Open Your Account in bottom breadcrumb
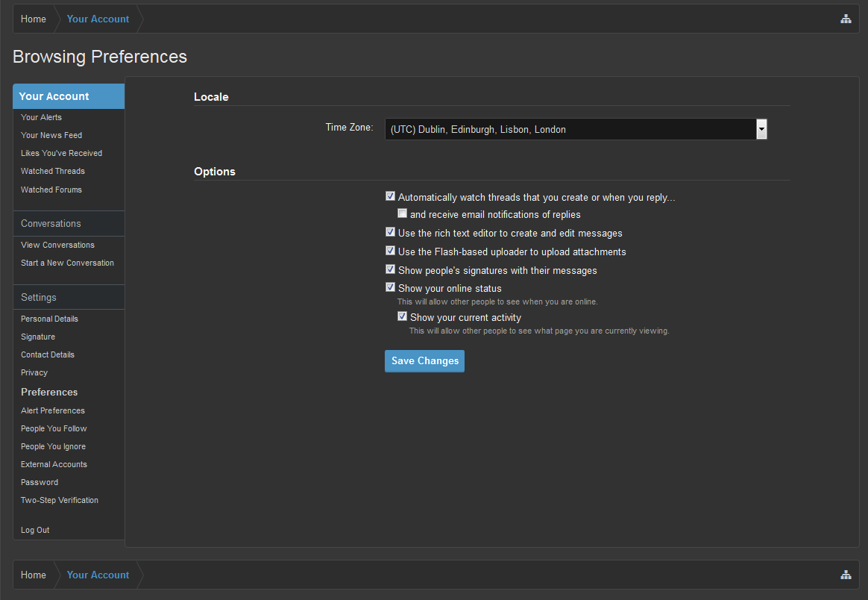Screen dimensions: 868x600 point(98,575)
